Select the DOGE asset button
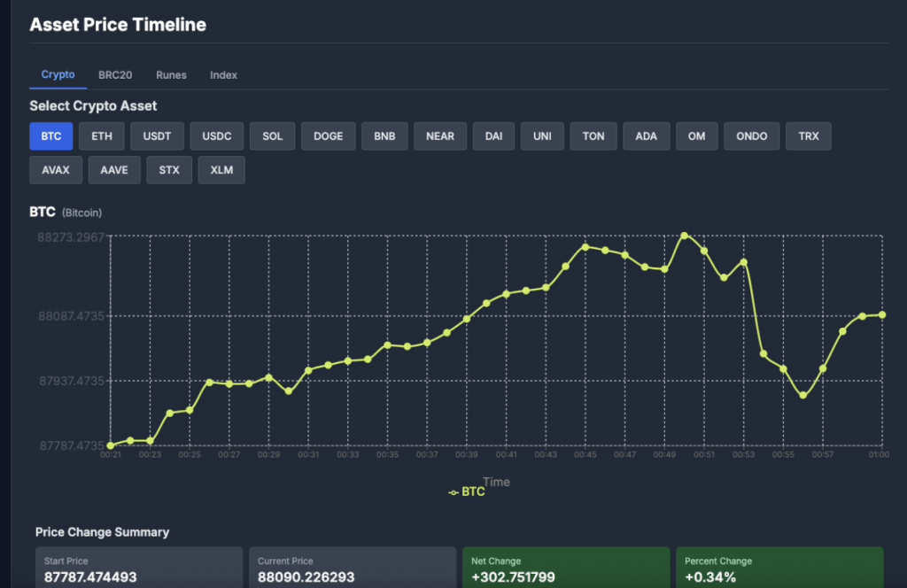 pyautogui.click(x=328, y=136)
